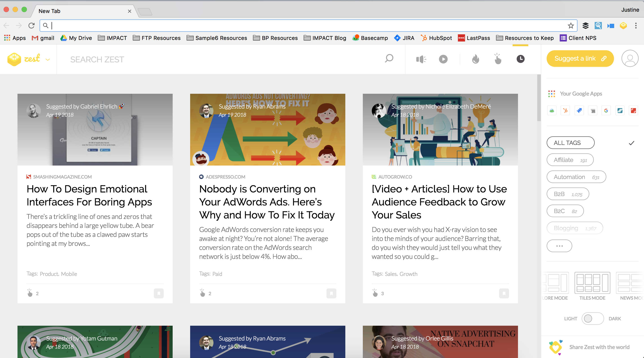Filter by B2B tag
644x358 pixels.
coord(568,194)
